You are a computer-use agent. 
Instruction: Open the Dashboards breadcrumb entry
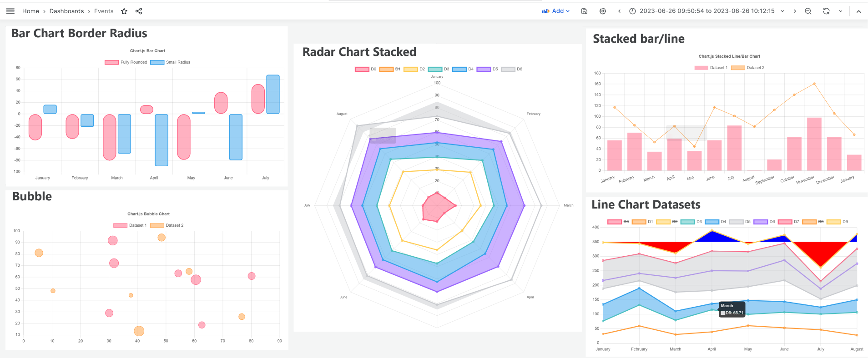coord(66,11)
